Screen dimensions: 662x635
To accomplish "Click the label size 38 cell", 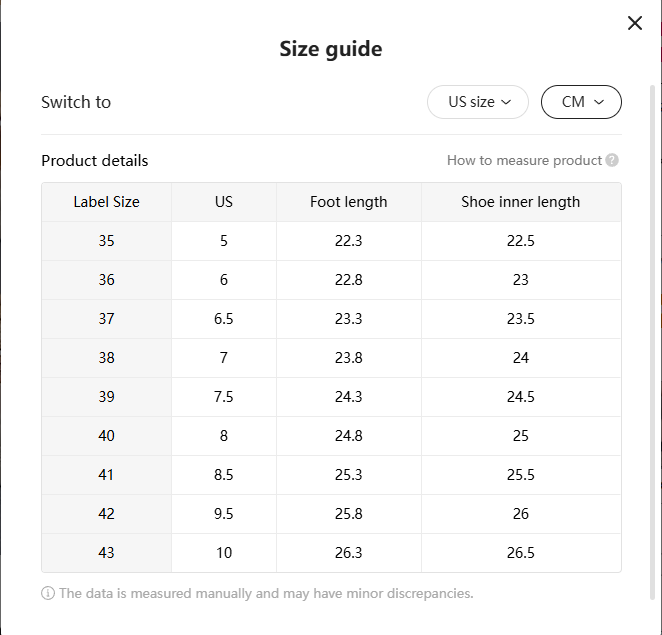I will [107, 358].
